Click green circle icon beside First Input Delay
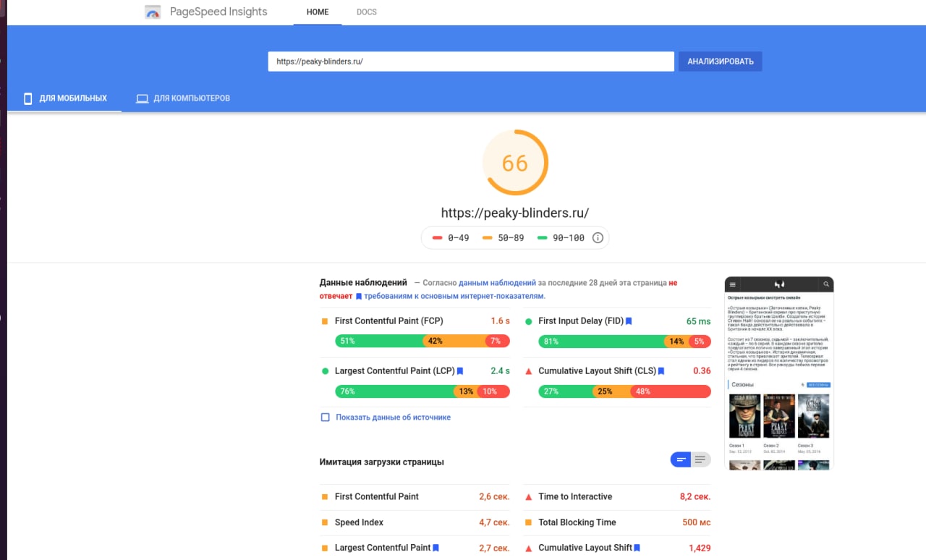This screenshot has height=560, width=926. [528, 321]
